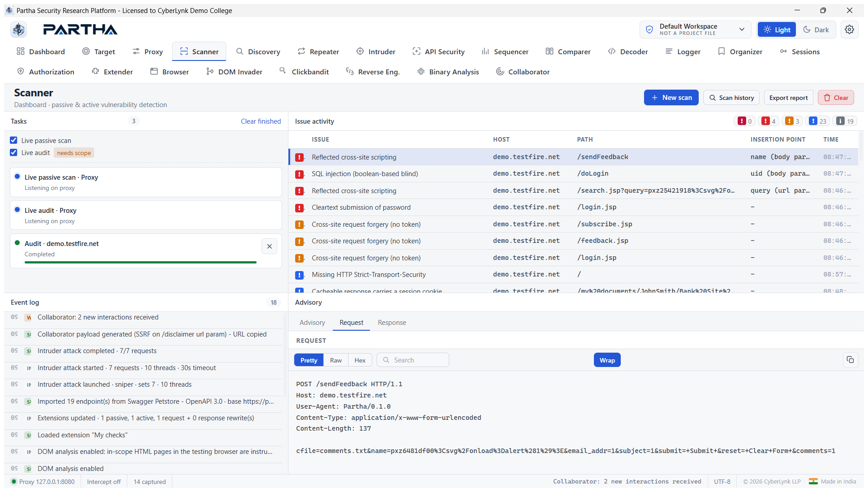Open the Logger tab

click(x=683, y=52)
